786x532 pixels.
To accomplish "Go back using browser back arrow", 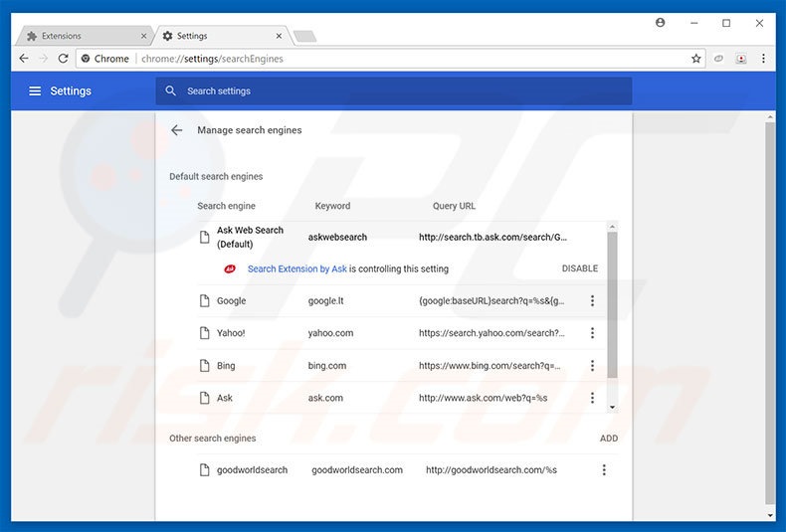I will pyautogui.click(x=24, y=59).
